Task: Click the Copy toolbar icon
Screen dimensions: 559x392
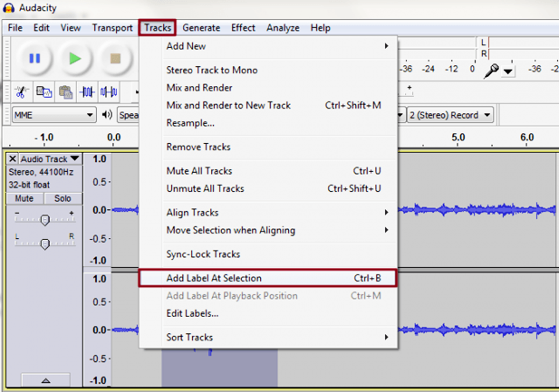Action: tap(44, 92)
